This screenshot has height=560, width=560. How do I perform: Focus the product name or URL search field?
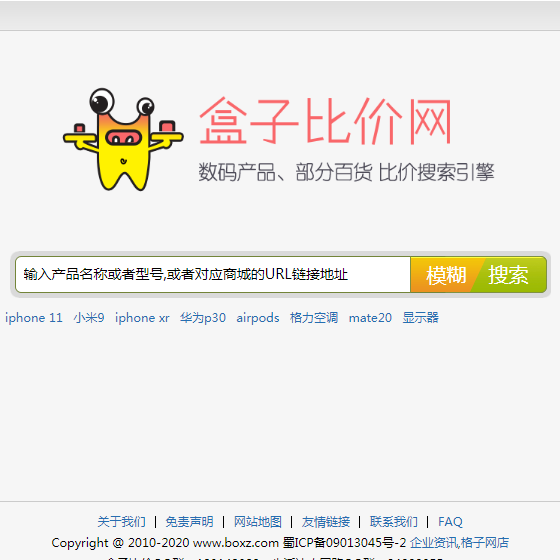[x=213, y=274]
